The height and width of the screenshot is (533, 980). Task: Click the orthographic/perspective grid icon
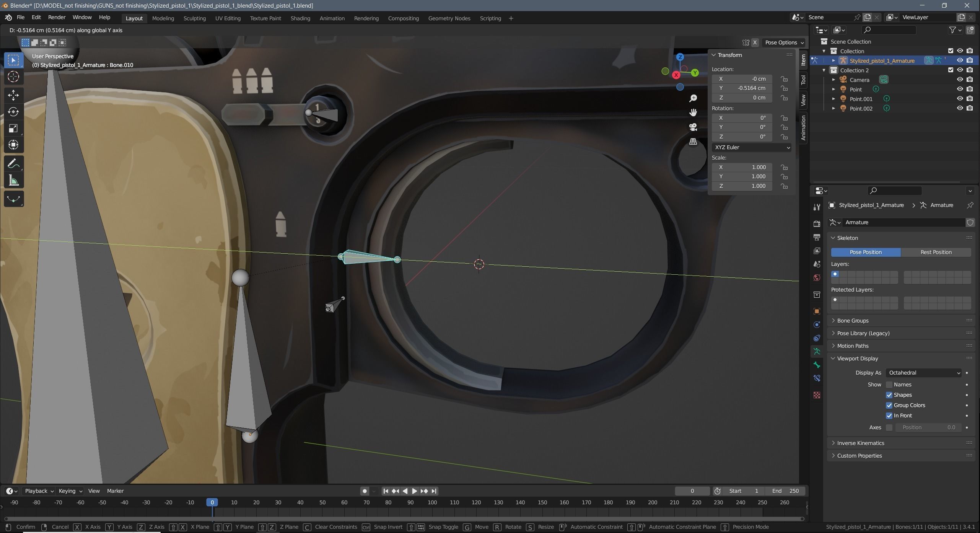693,142
